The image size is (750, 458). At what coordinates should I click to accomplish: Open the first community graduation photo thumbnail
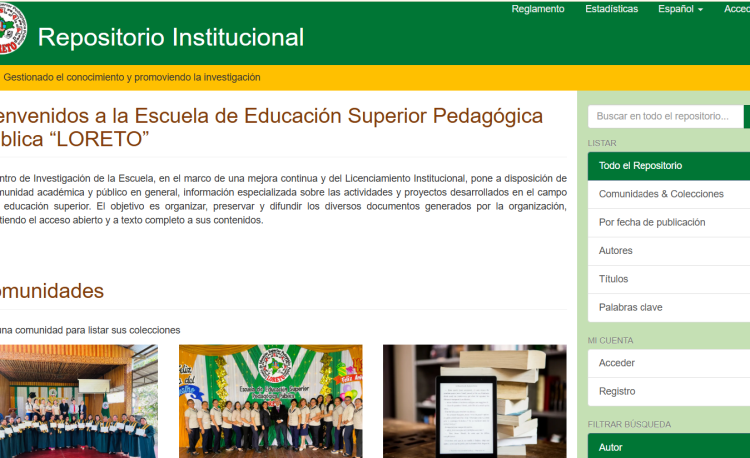pos(76,401)
